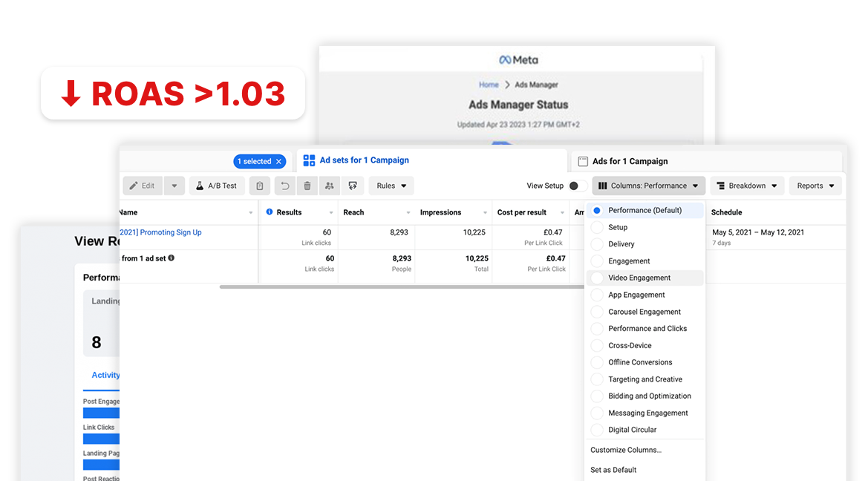Select Targeting and Creative column preset
The width and height of the screenshot is (868, 481).
[645, 379]
